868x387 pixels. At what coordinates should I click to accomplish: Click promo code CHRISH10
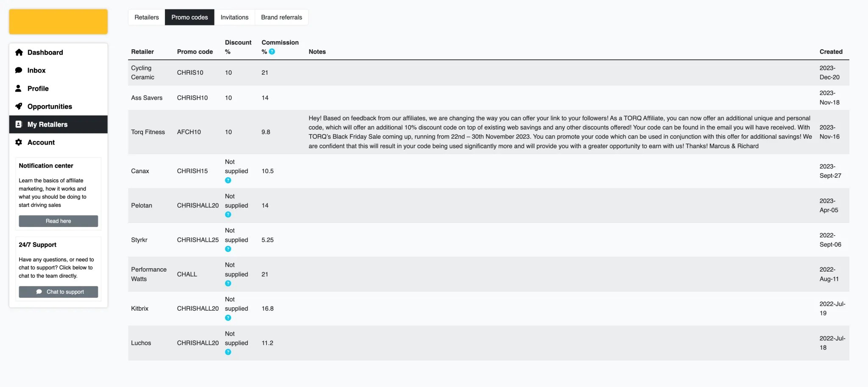pyautogui.click(x=192, y=98)
